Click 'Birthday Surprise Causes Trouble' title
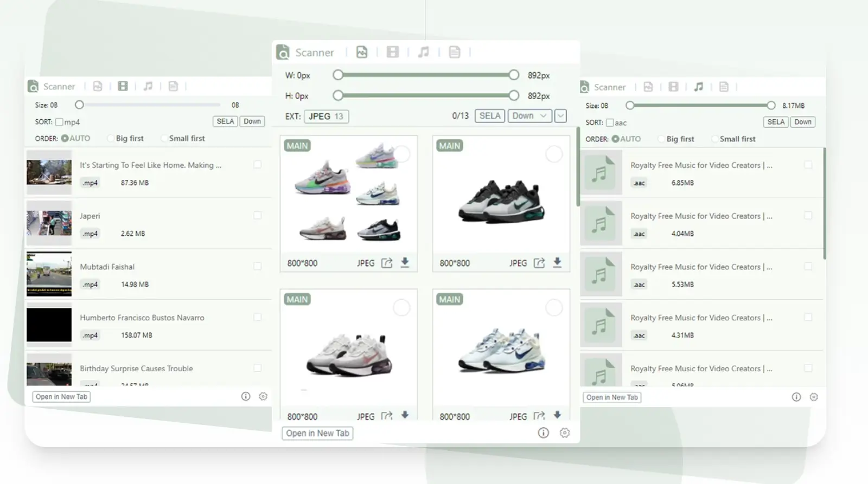 coord(136,368)
